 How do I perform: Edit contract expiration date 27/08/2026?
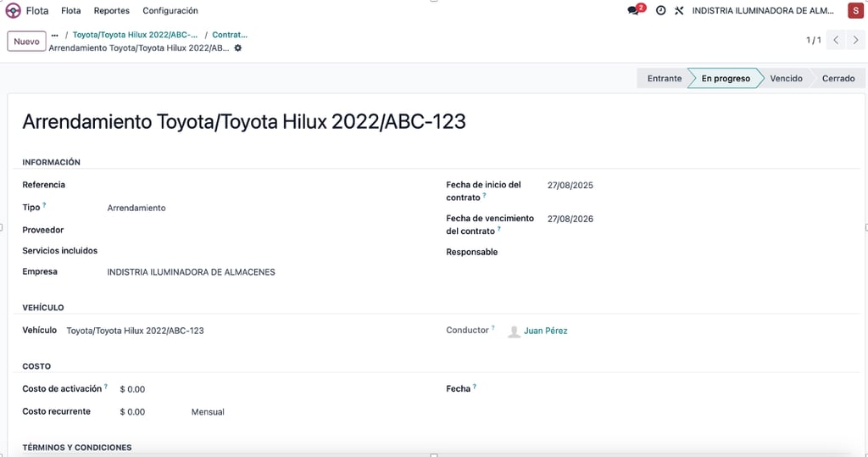(x=570, y=220)
